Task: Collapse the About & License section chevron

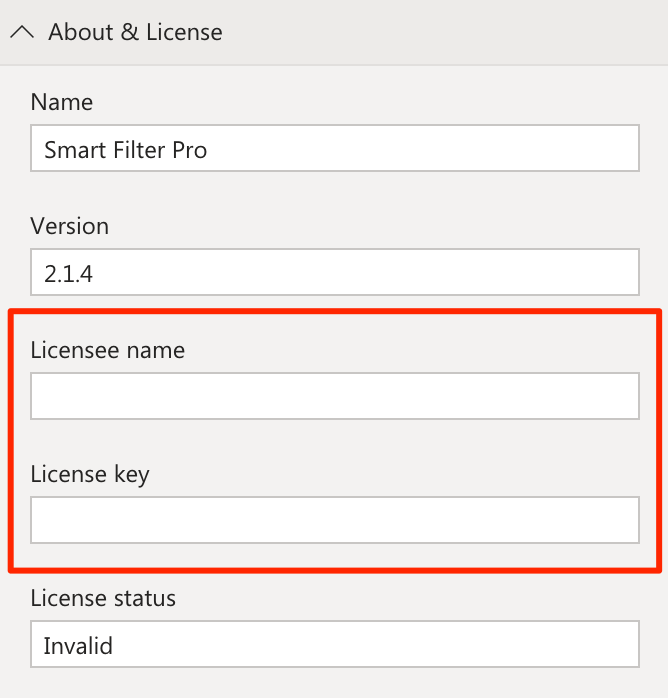Action: click(x=22, y=32)
